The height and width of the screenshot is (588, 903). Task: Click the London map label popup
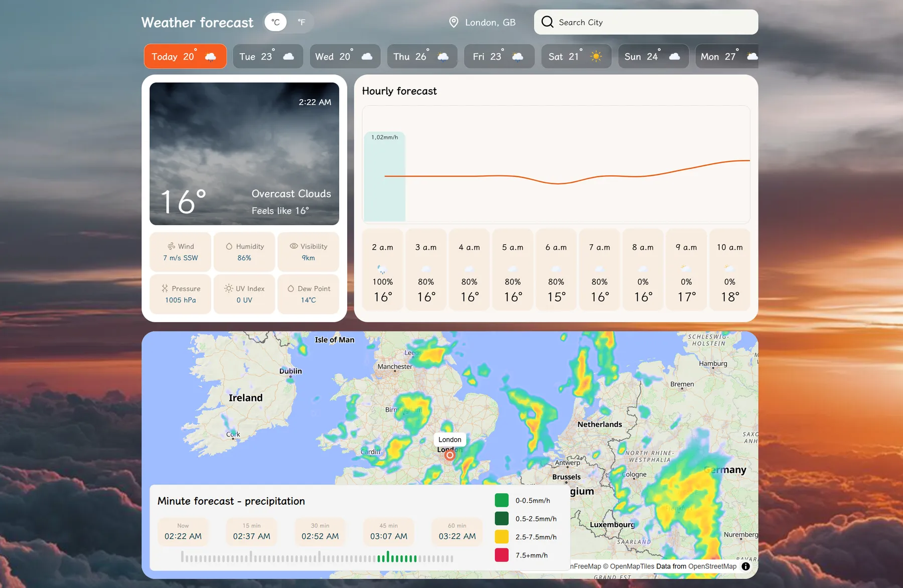(x=450, y=440)
